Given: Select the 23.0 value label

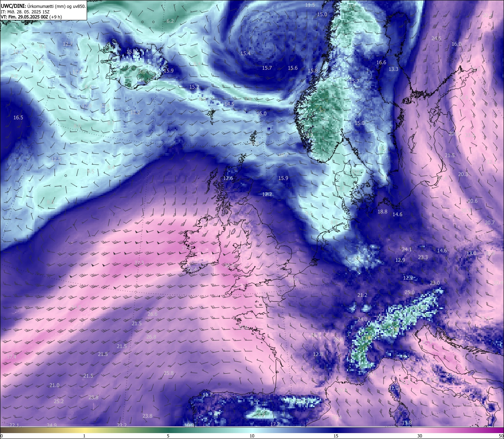Looking at the screenshot, I should [x=435, y=283].
